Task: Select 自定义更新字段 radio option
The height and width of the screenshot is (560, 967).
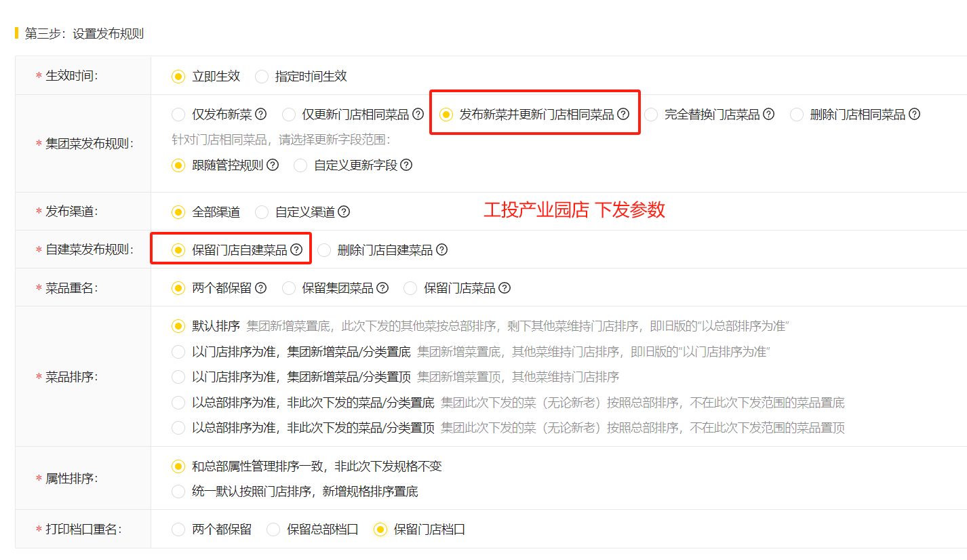Action: coord(300,165)
